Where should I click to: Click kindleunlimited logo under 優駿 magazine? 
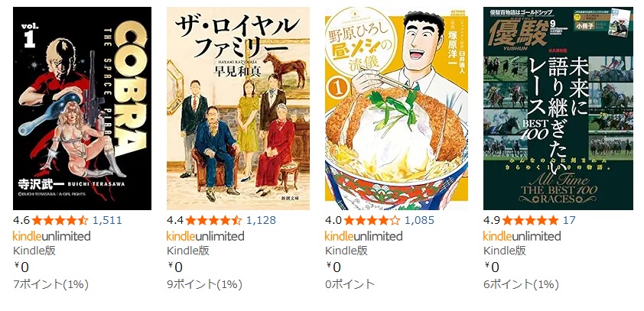tap(522, 236)
